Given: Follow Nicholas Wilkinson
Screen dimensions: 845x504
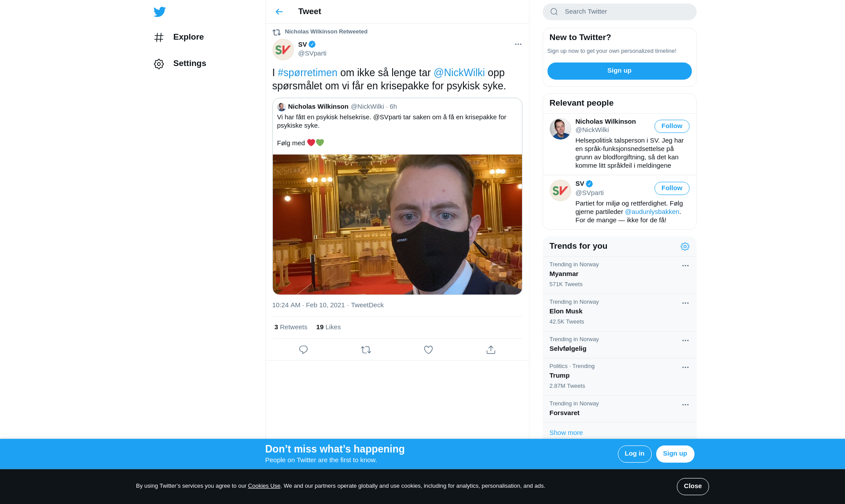Looking at the screenshot, I should pyautogui.click(x=672, y=126).
